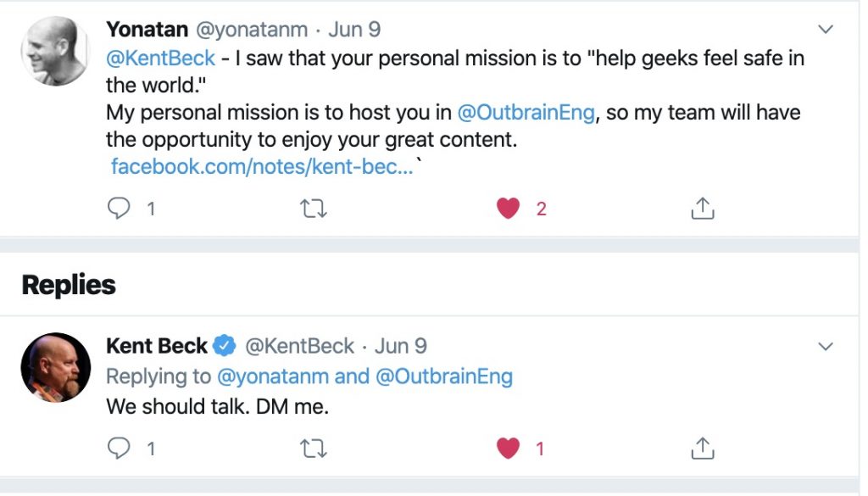
Task: Click @OutbrainEng in the Replying to line
Action: point(443,376)
